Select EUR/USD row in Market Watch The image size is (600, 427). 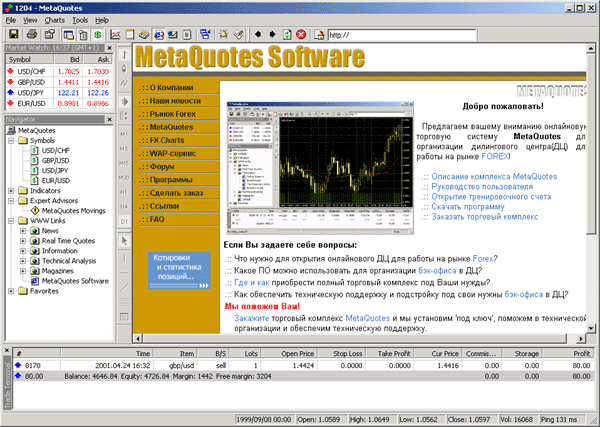pyautogui.click(x=59, y=103)
